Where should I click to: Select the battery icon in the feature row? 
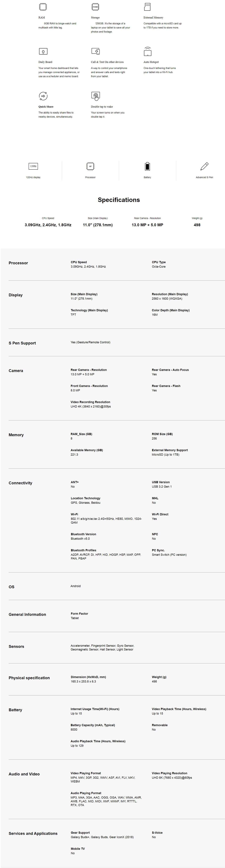pos(147,166)
